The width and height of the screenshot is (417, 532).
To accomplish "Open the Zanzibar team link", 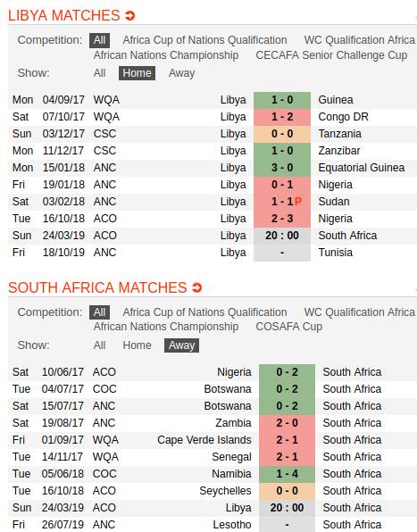I will click(339, 151).
